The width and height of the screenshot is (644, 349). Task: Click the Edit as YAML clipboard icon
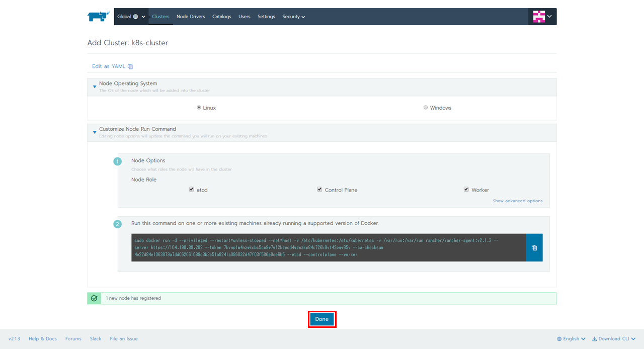tap(130, 66)
